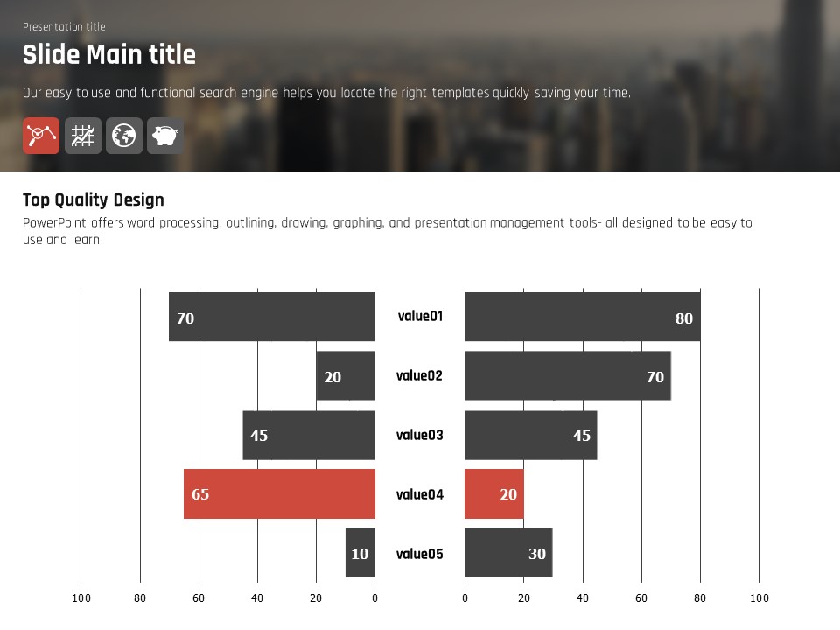The height and width of the screenshot is (630, 840).
Task: Click the red left bar labeled 65
Action: [279, 494]
